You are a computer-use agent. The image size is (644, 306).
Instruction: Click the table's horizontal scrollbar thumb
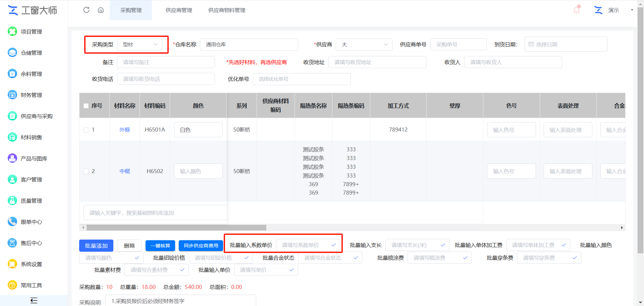(176, 228)
